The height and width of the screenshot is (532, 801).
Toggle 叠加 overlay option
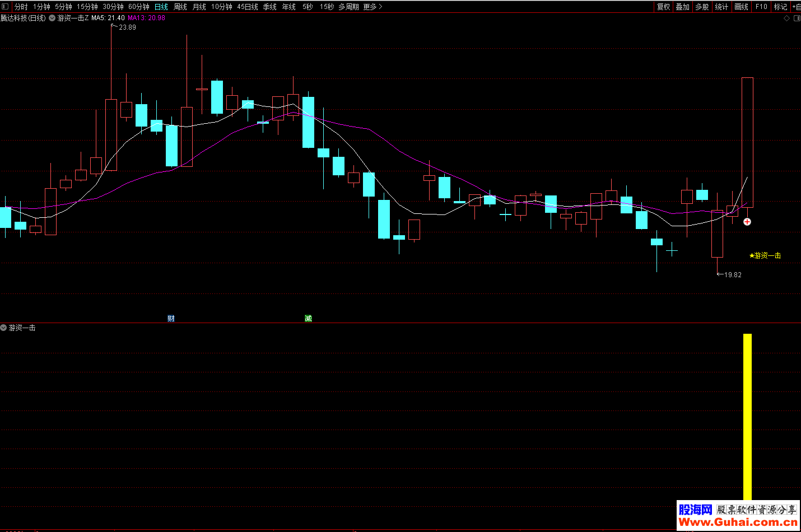tap(683, 7)
